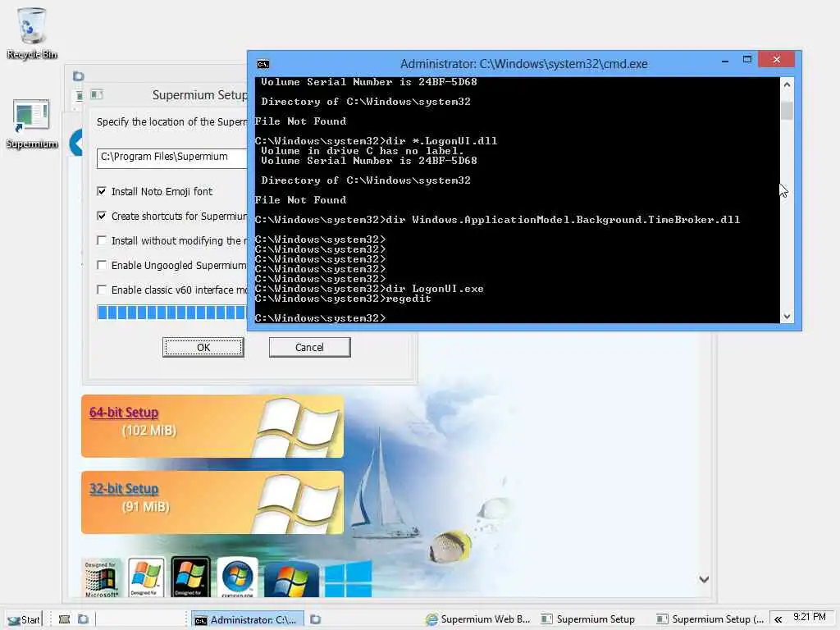Uncheck Create shortcuts for Supermium
The width and height of the screenshot is (840, 630).
102,216
